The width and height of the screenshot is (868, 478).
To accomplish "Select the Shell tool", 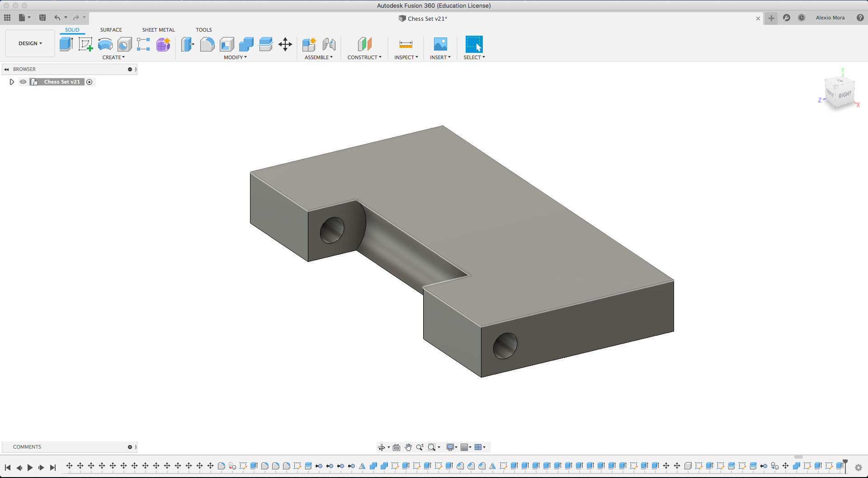I will (x=227, y=44).
